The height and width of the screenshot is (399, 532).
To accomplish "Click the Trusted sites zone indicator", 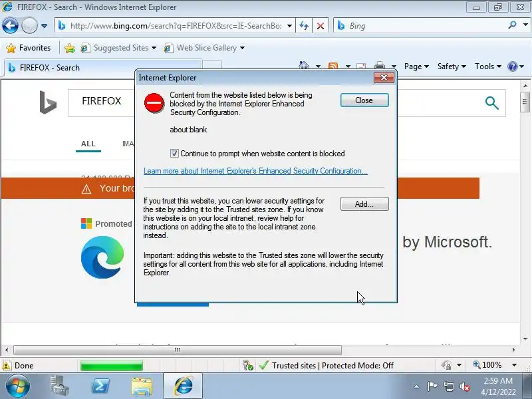I will (x=326, y=365).
